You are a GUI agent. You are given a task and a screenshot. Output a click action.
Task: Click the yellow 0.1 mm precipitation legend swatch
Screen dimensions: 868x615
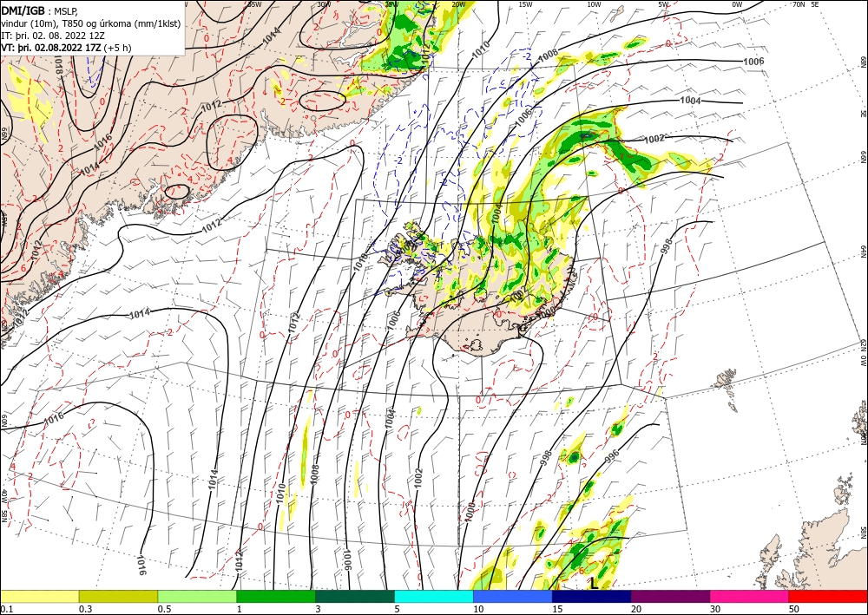[39, 596]
